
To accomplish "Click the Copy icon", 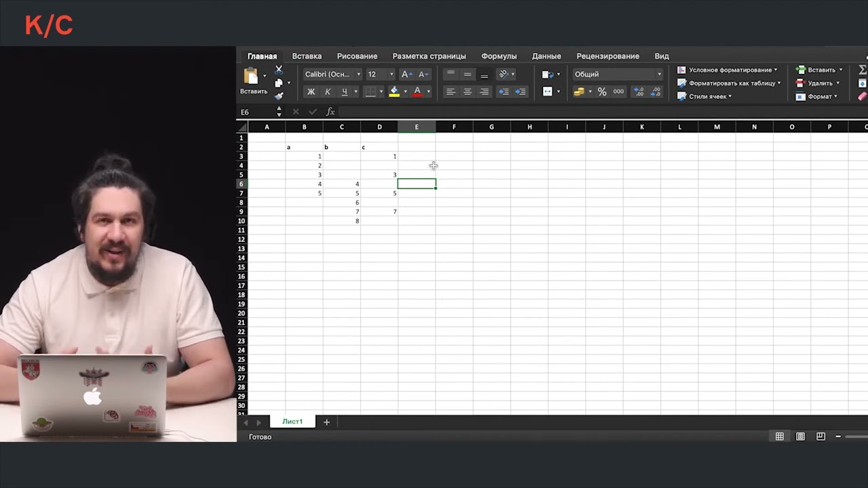I will click(279, 83).
